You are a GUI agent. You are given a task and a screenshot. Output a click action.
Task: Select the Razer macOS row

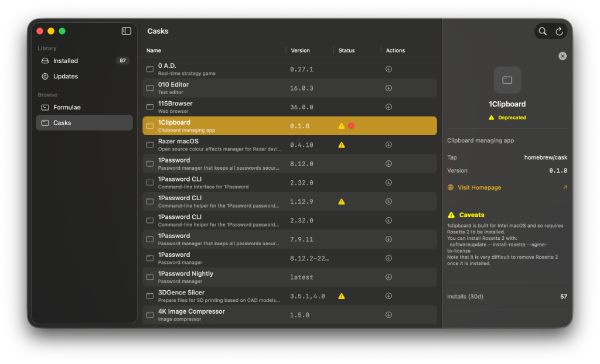[x=289, y=145]
